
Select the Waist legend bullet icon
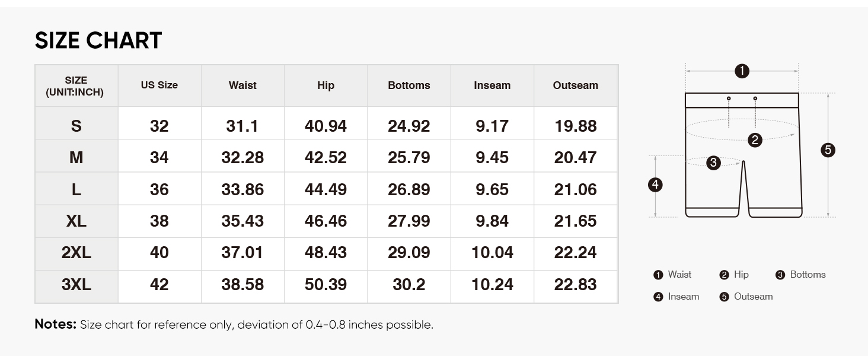coord(658,275)
